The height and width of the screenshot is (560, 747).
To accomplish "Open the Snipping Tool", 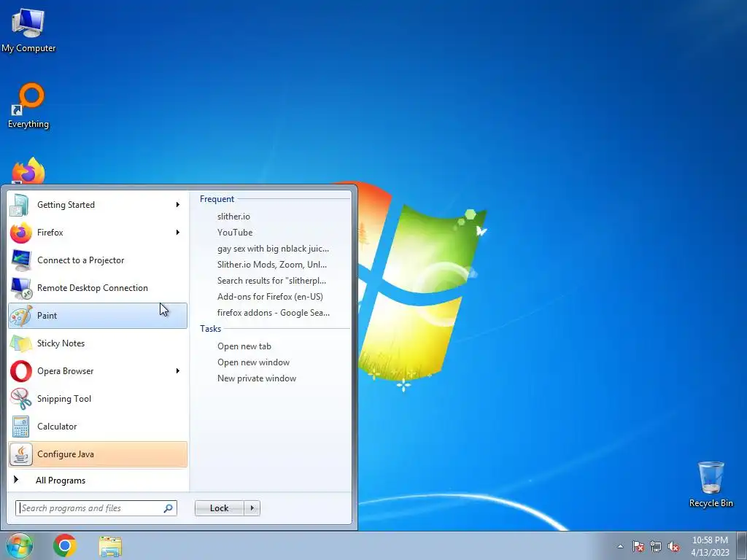I will coord(98,399).
